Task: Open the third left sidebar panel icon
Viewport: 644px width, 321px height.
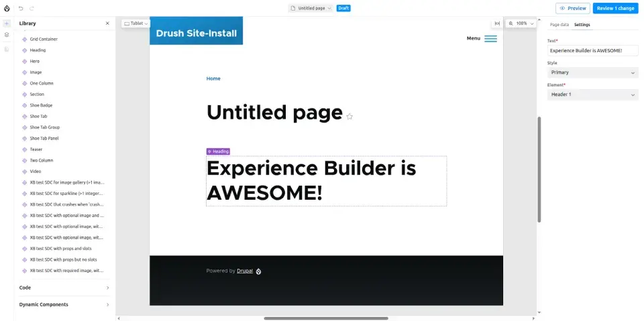Action: (7, 50)
